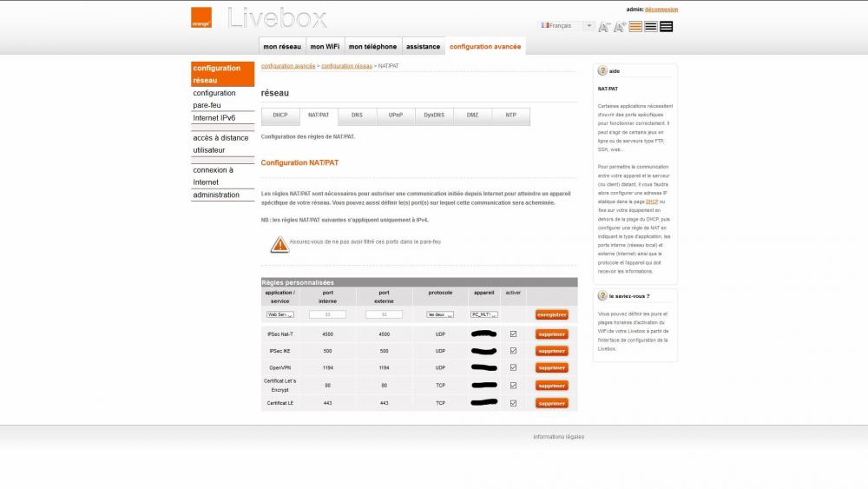Click the 'Certificat LE' service name cell
Viewport: 868px width, 489px height.
pos(280,403)
